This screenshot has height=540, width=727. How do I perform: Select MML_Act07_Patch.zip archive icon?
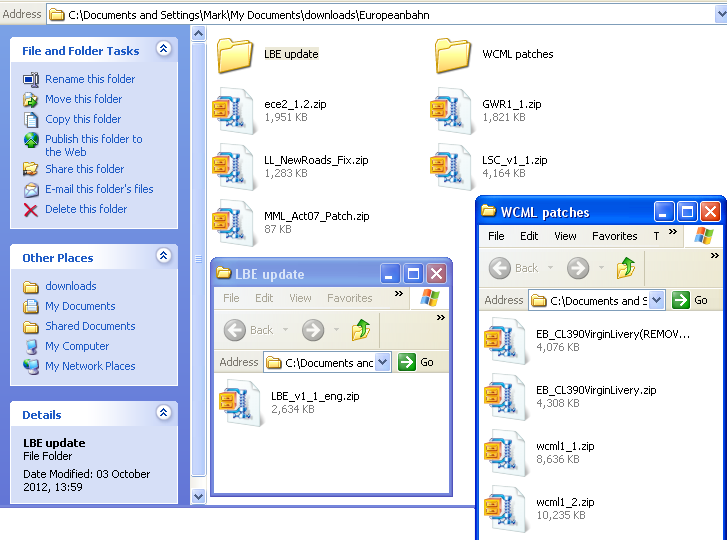pyautogui.click(x=233, y=223)
